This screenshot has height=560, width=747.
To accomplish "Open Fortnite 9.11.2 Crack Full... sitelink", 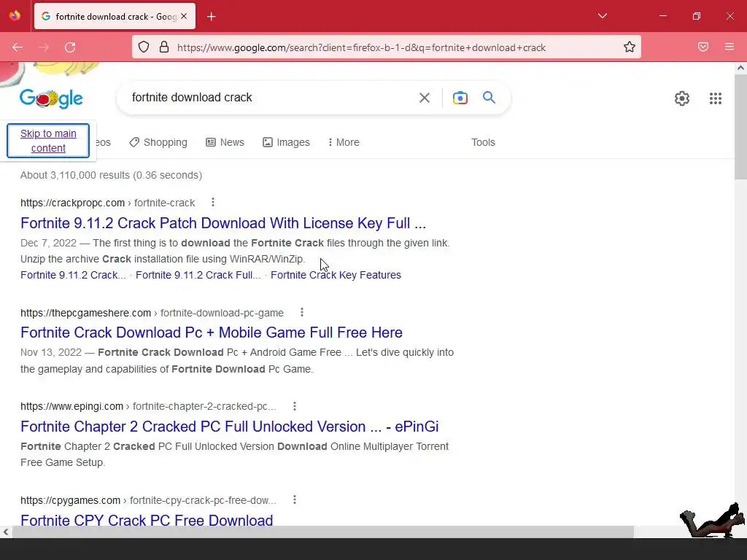I will [198, 275].
